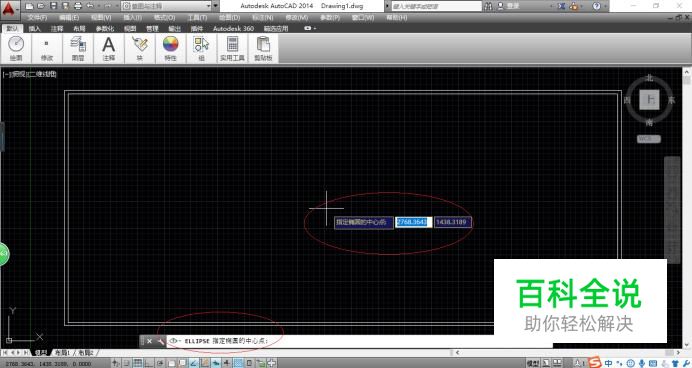Click the highlighted X coordinate input field
The image size is (692, 368).
coord(413,222)
